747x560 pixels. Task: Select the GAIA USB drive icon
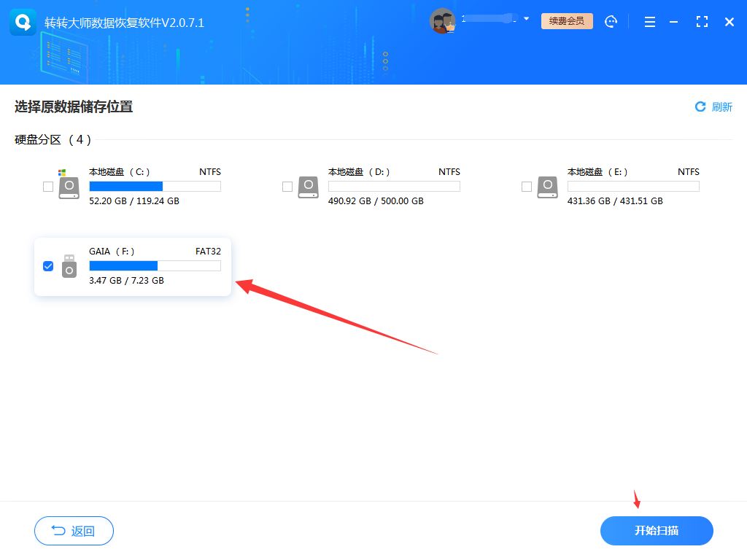(x=69, y=266)
